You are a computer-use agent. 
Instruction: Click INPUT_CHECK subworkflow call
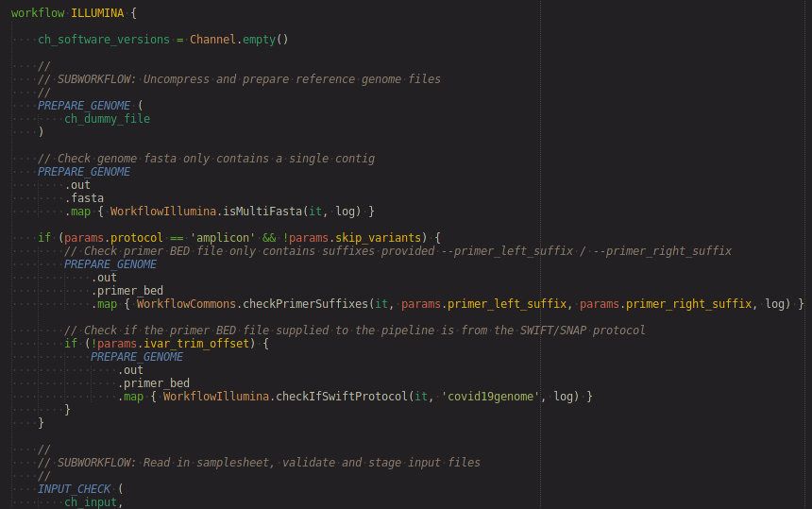(x=74, y=489)
